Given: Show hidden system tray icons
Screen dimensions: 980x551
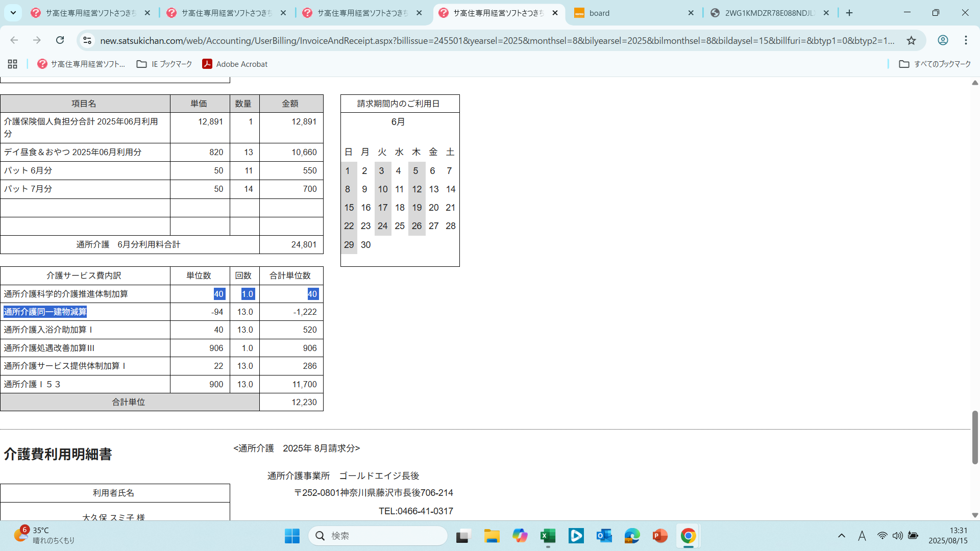Looking at the screenshot, I should 842,536.
